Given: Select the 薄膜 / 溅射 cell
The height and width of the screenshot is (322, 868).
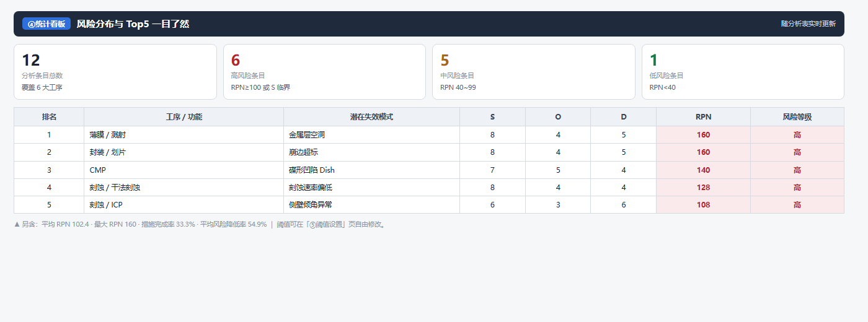Looking at the screenshot, I should point(184,134).
